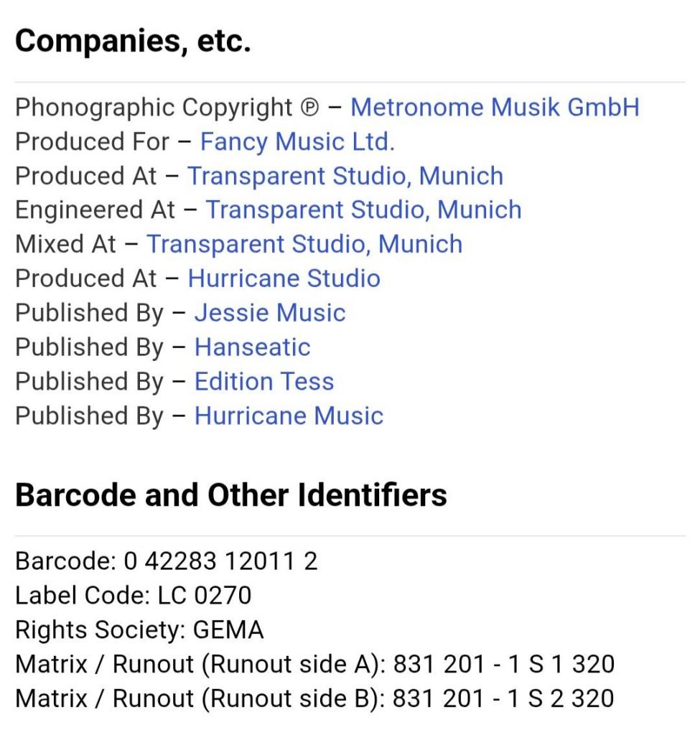Screen dimensions: 700x735
Task: Open the Metronome Musik GmbH link
Action: pos(494,108)
